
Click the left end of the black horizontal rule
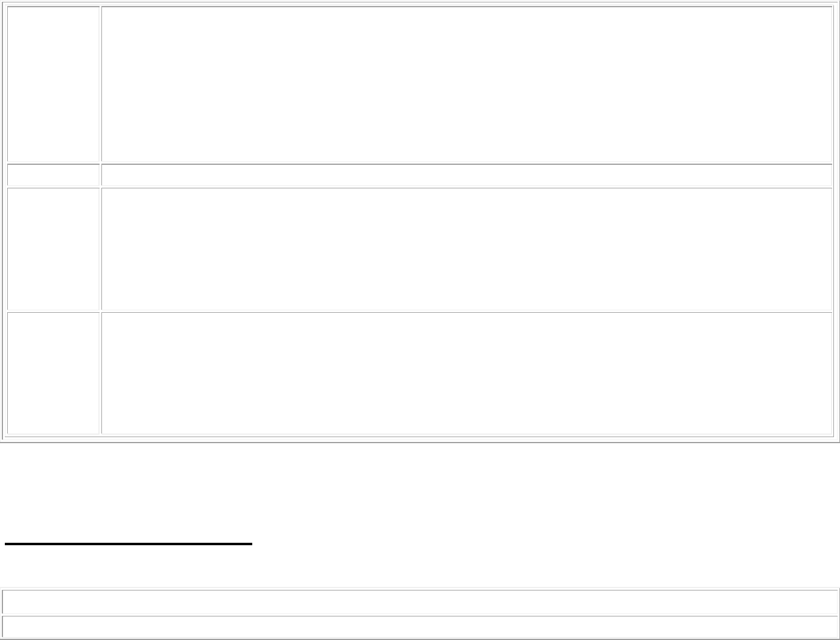click(7, 544)
